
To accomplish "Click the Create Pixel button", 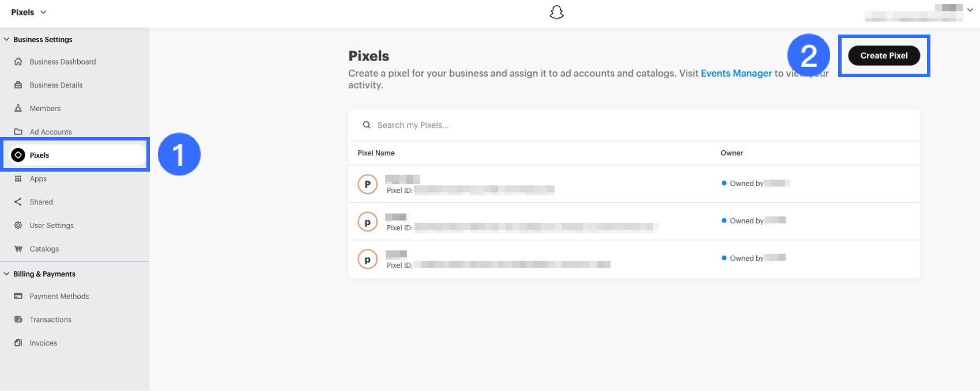I will (x=884, y=56).
